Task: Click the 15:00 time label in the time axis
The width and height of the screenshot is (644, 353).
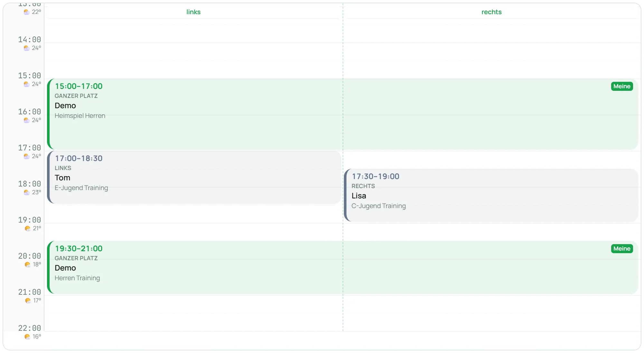Action: click(x=30, y=76)
